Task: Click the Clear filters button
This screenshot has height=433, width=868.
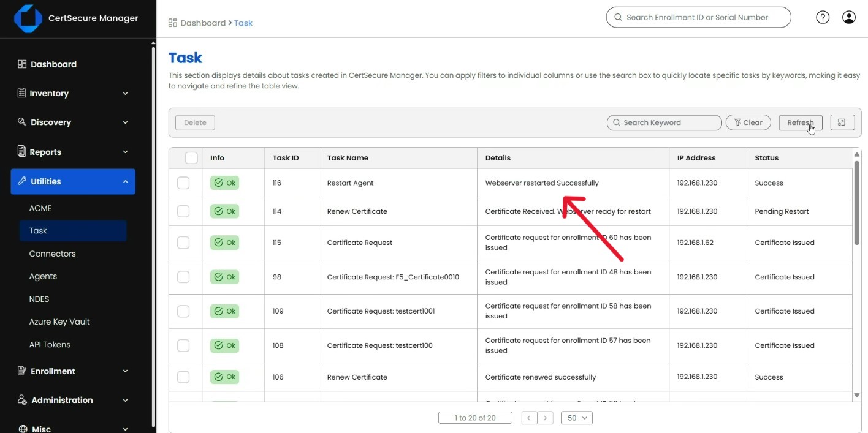Action: tap(748, 122)
